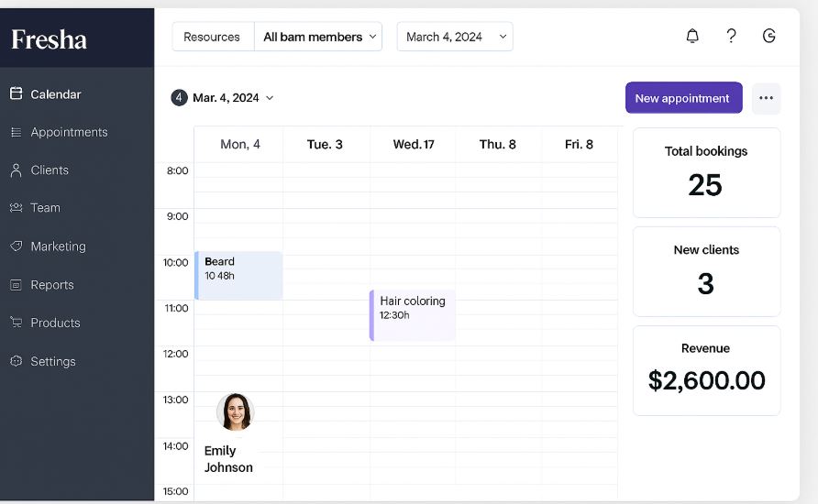Image resolution: width=818 pixels, height=504 pixels.
Task: Click the 12:00 time label
Action: [175, 354]
